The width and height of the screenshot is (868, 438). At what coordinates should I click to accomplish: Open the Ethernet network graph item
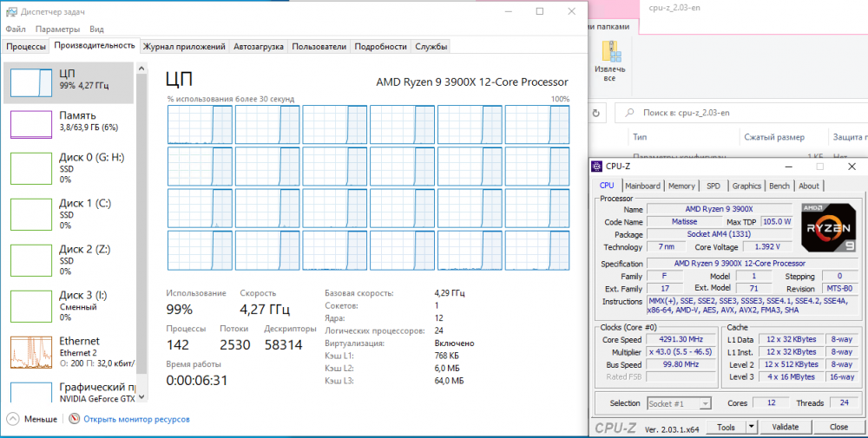click(31, 352)
